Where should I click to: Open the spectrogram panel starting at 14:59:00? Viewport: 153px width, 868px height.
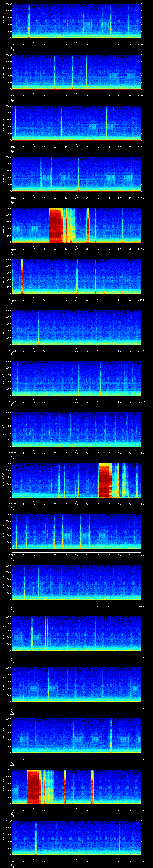tap(77, 378)
